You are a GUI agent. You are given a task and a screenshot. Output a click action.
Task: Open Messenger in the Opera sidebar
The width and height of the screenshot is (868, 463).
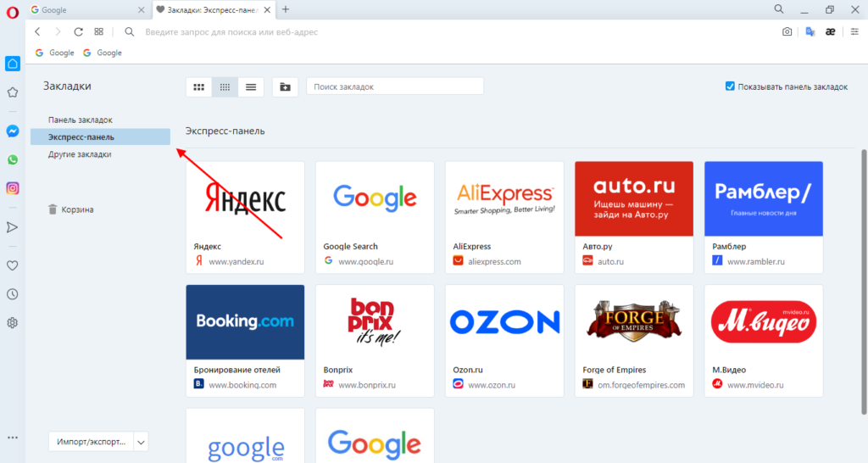pyautogui.click(x=13, y=131)
